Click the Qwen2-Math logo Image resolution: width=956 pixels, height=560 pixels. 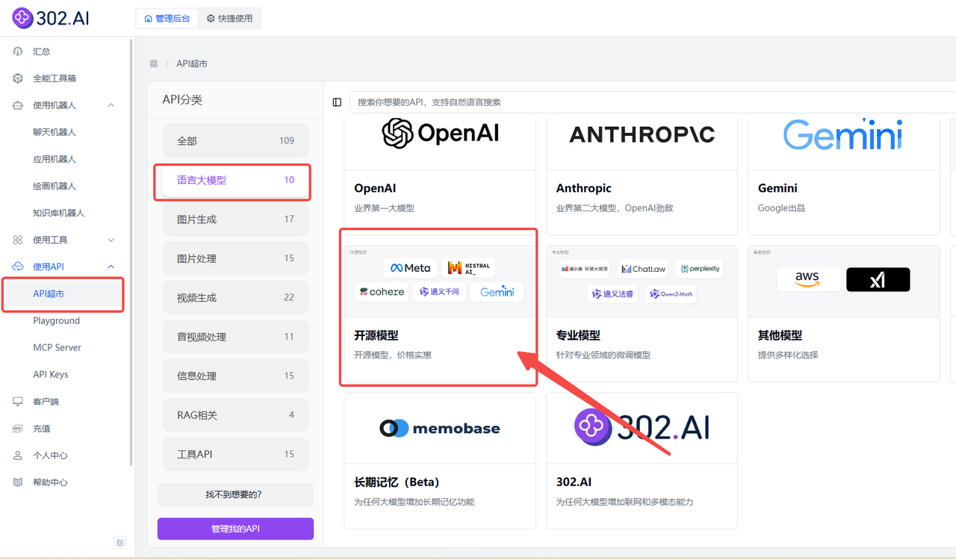(x=671, y=293)
